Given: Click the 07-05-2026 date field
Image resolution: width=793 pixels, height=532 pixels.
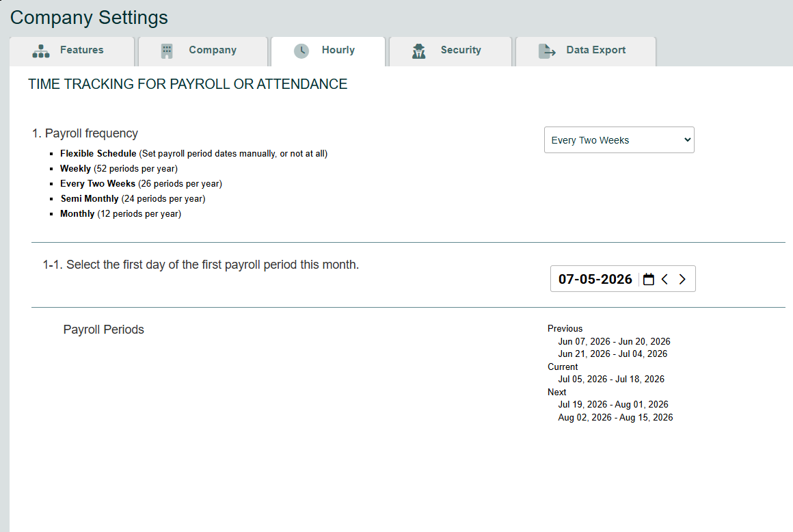Looking at the screenshot, I should 595,279.
